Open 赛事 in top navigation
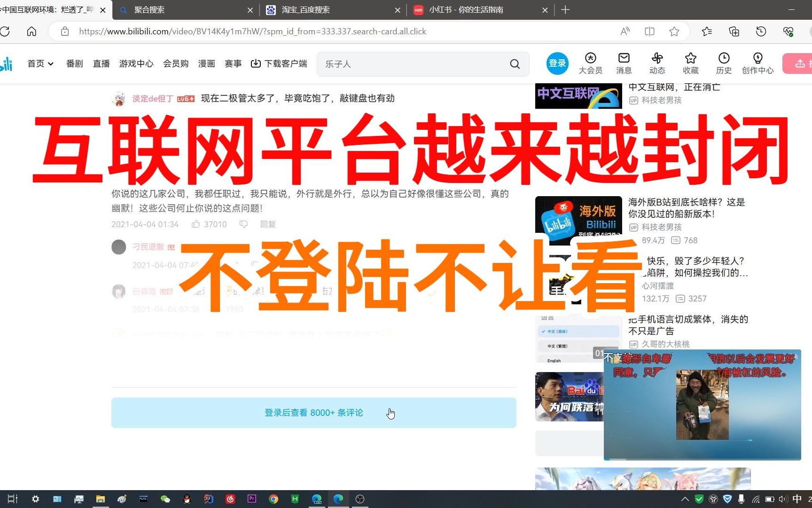812x508 pixels. coord(233,63)
